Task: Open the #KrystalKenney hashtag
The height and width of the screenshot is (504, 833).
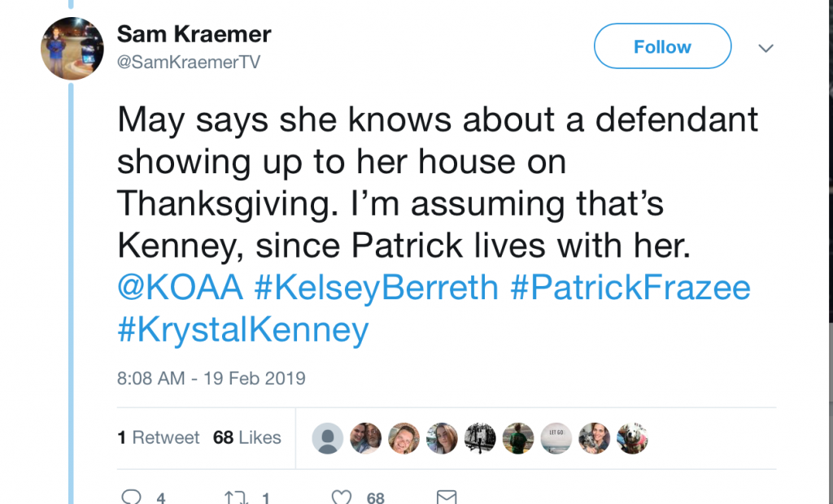Action: coord(243,330)
